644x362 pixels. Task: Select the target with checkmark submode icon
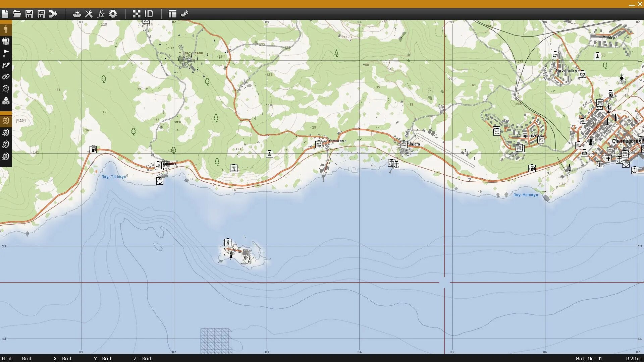pos(6,145)
